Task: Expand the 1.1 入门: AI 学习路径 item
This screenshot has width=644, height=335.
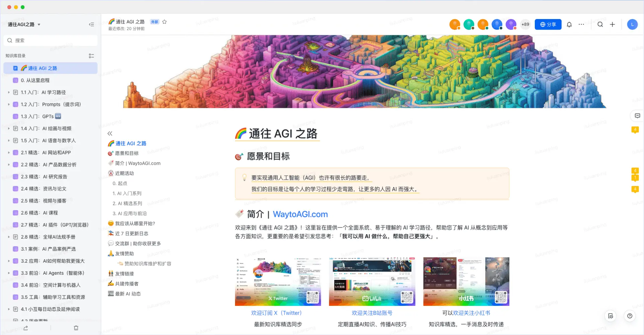Action: 9,92
